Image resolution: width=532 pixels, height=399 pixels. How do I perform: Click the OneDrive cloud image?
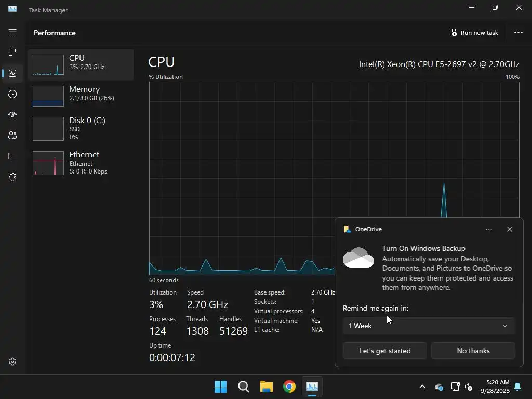coord(358,258)
